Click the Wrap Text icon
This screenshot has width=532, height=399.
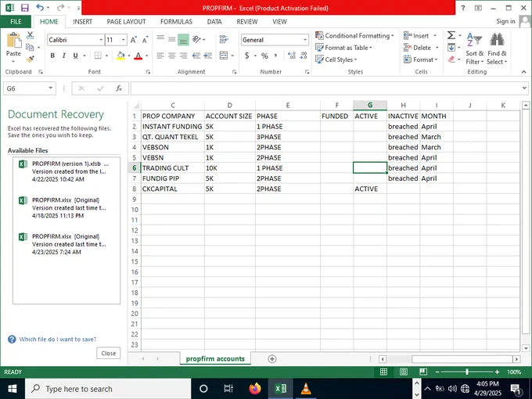pyautogui.click(x=224, y=39)
